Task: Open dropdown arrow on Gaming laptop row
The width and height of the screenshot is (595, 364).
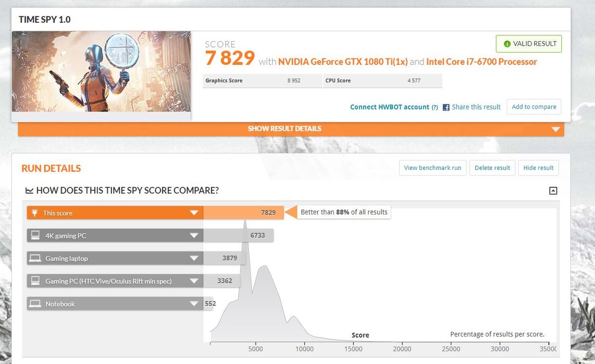Action: pos(194,259)
